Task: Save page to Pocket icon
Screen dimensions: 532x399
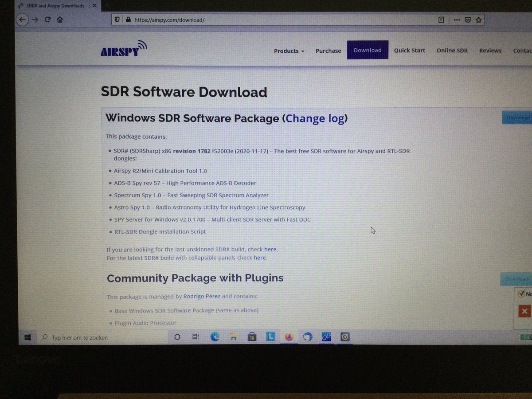Action: 468,20
